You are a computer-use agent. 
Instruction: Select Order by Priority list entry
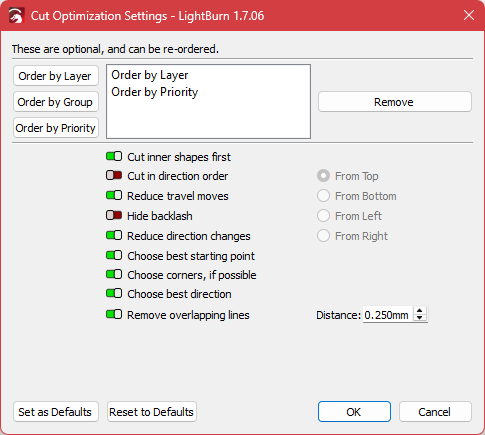[x=155, y=92]
